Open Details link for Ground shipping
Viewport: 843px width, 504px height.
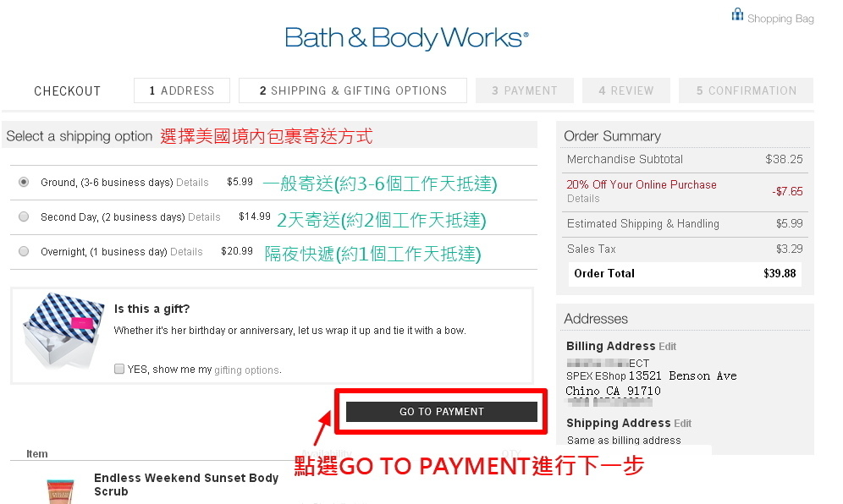(x=192, y=183)
